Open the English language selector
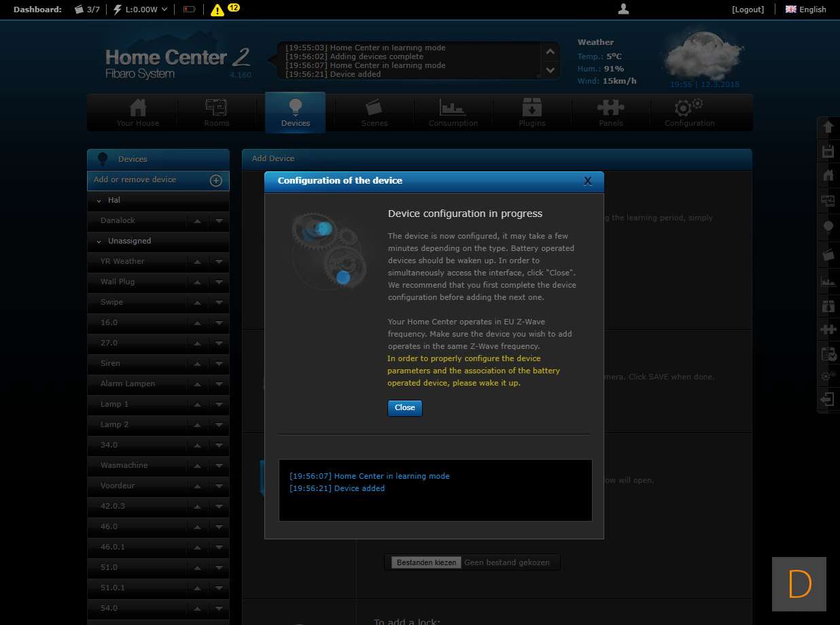The height and width of the screenshot is (625, 840). (x=806, y=10)
